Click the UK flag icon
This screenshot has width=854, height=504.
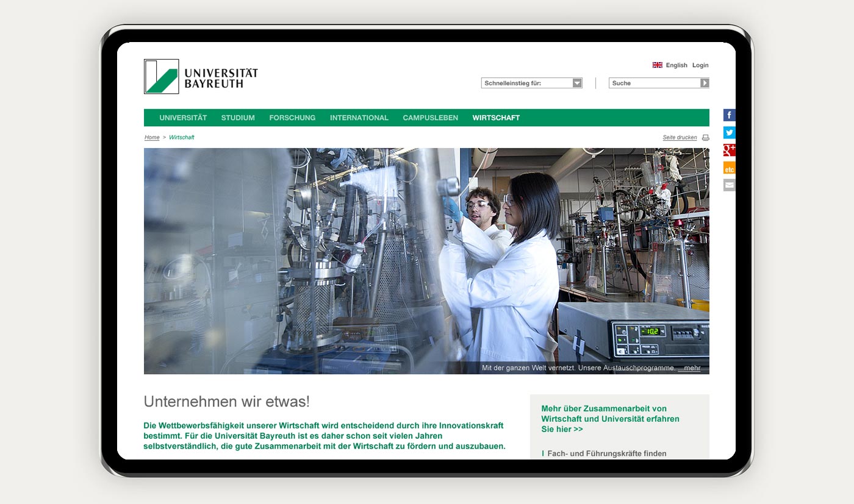(657, 65)
